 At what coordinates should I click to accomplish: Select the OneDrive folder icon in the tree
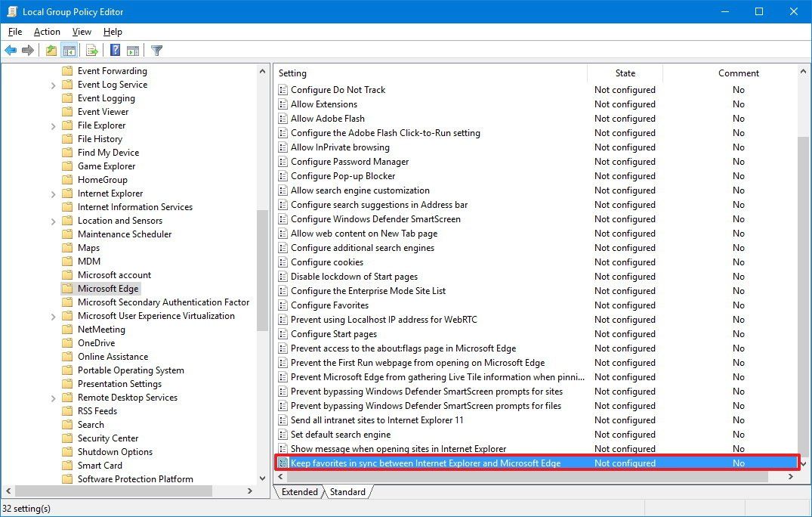67,342
